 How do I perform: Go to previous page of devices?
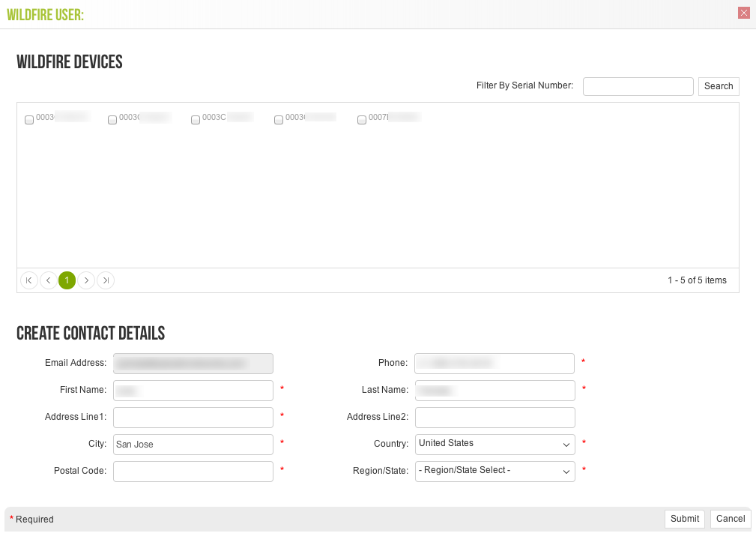point(48,280)
